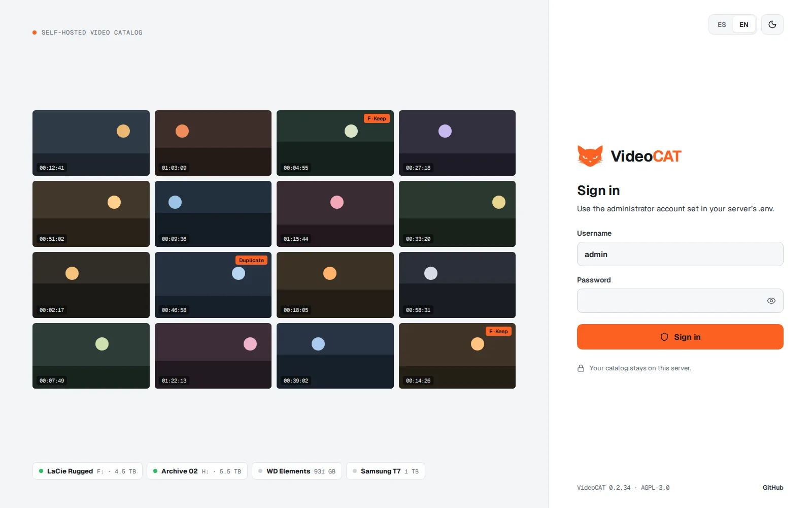The height and width of the screenshot is (508, 812).
Task: Select the WD Elements drive chip
Action: point(297,471)
